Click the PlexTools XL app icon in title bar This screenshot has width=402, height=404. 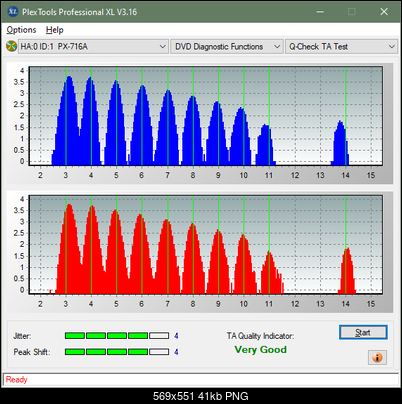point(12,12)
